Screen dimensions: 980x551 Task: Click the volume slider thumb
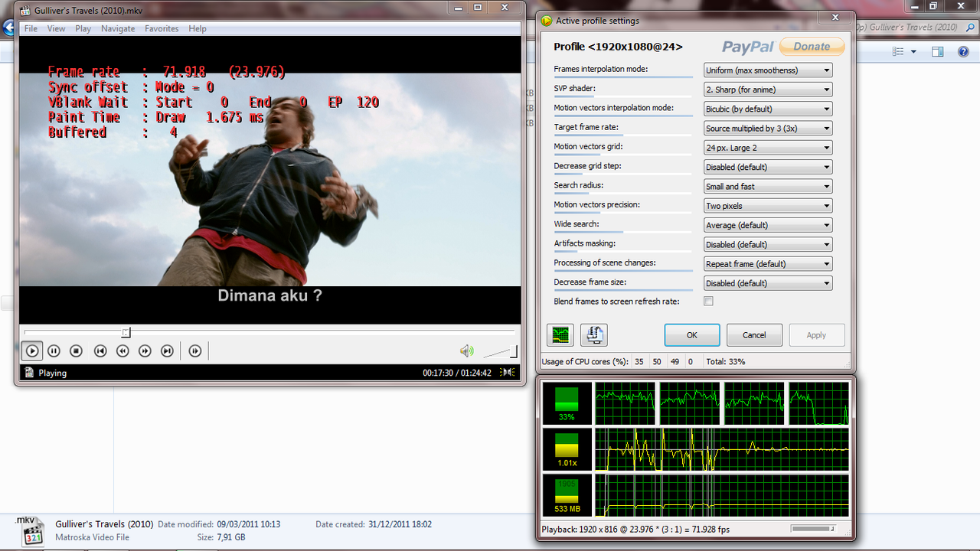point(514,351)
